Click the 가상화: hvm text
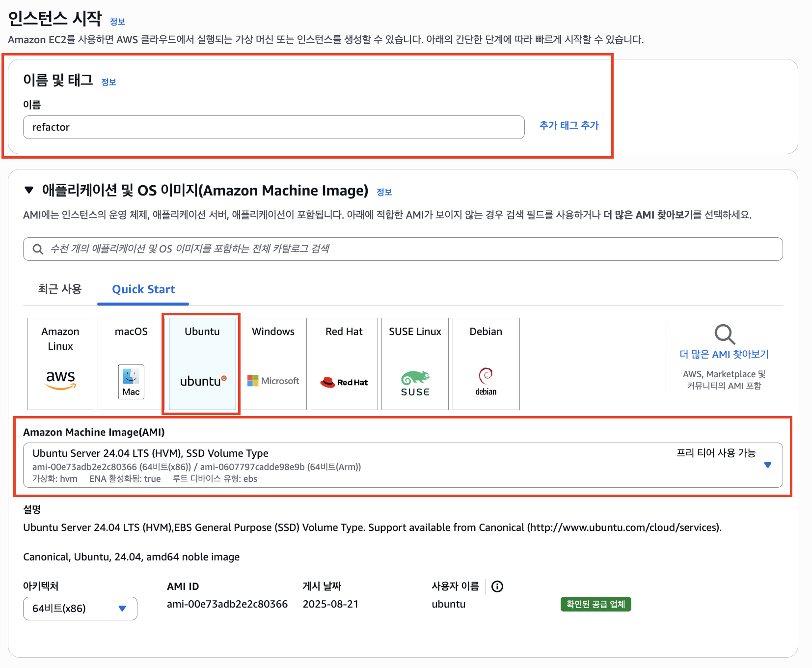 [55, 479]
